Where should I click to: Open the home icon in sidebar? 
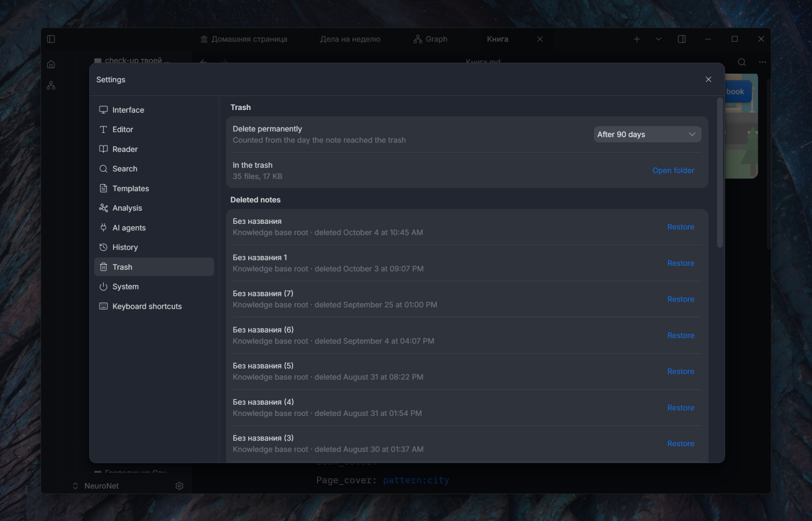coord(51,64)
